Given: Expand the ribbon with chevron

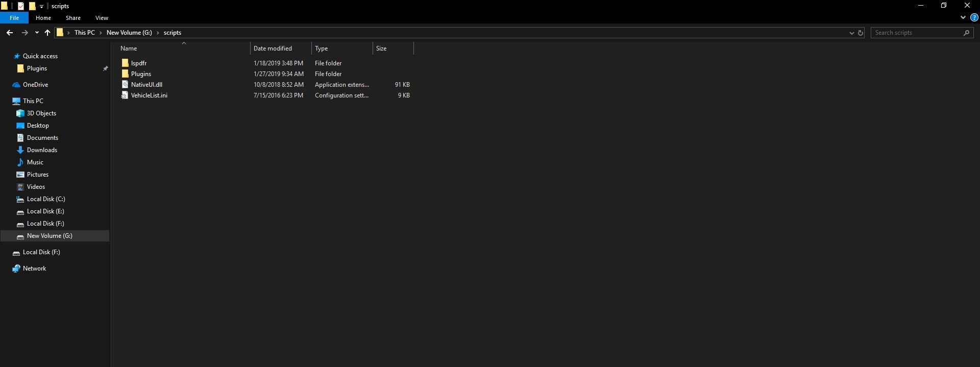Looking at the screenshot, I should point(963,17).
